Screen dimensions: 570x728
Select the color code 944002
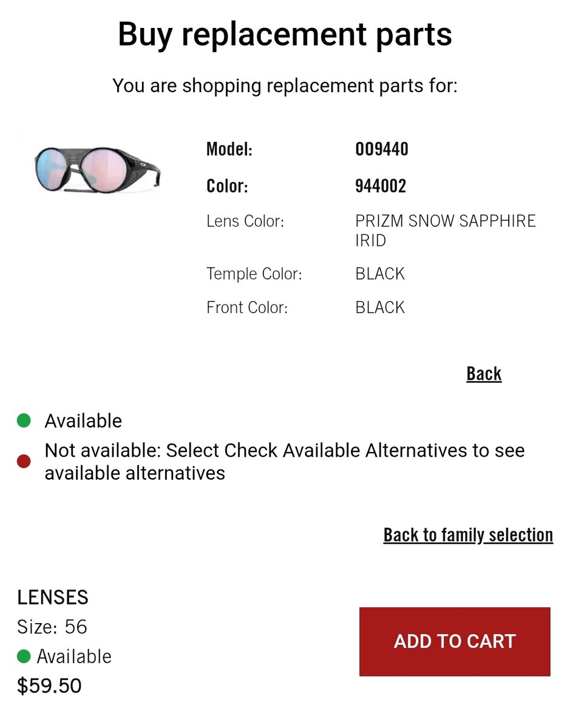tap(381, 186)
